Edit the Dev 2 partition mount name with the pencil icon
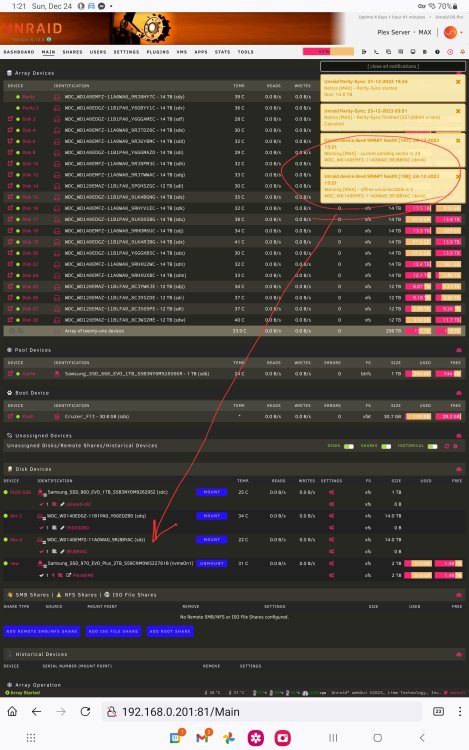Image resolution: width=469 pixels, height=750 pixels. (62, 528)
